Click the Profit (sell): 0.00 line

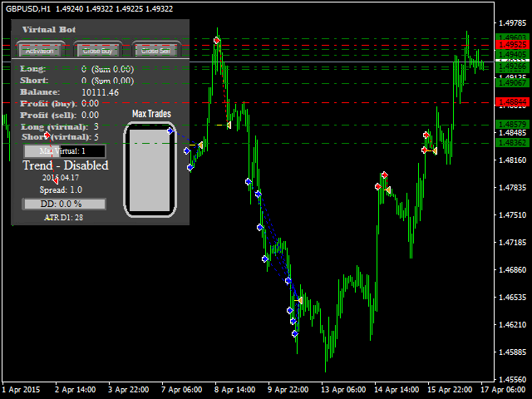click(59, 115)
